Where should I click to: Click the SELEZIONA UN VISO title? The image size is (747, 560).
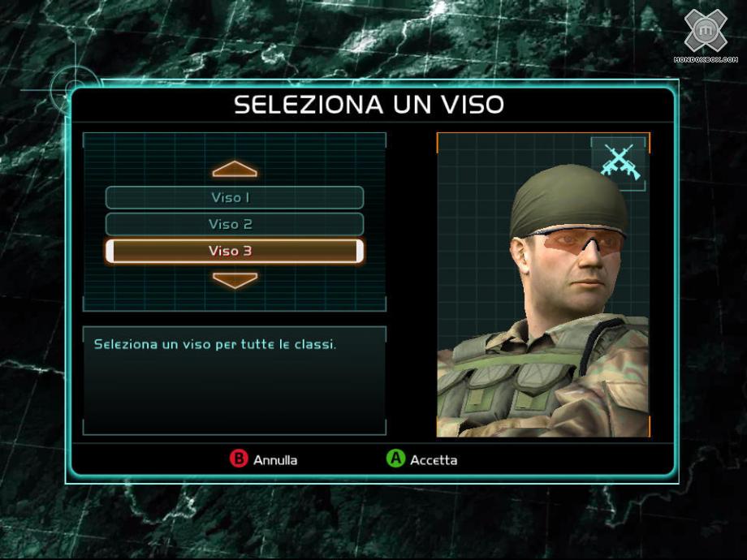(x=369, y=104)
